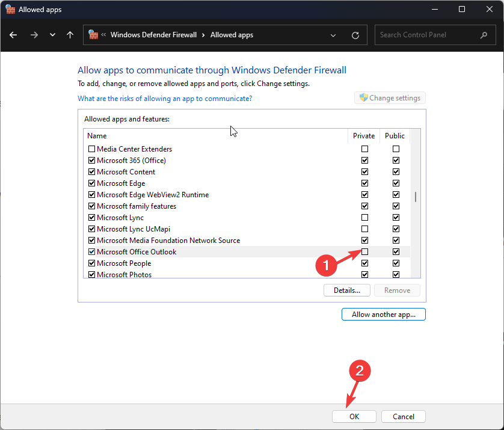The height and width of the screenshot is (430, 504).
Task: Click the apps list scrollbar thumb
Action: tap(416, 197)
